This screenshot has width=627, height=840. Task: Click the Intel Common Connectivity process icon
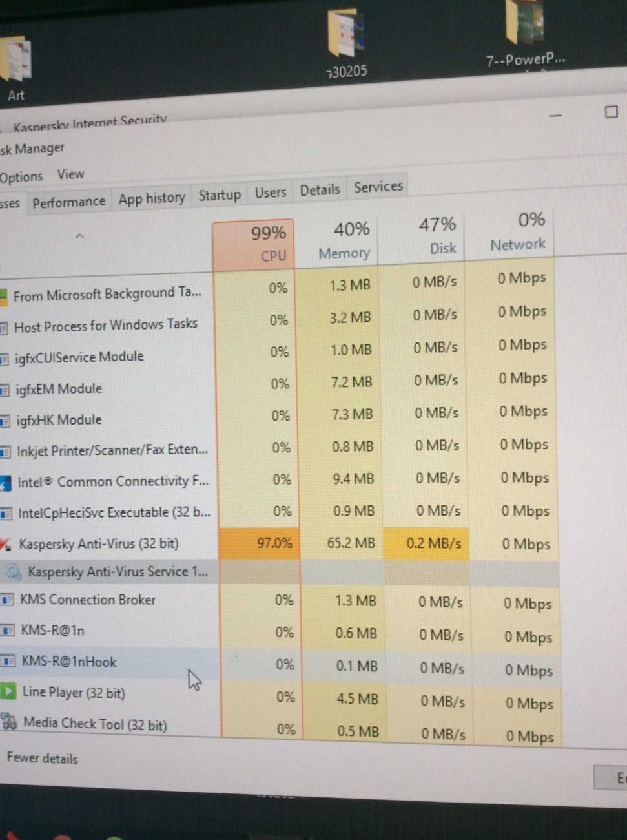pos(6,483)
